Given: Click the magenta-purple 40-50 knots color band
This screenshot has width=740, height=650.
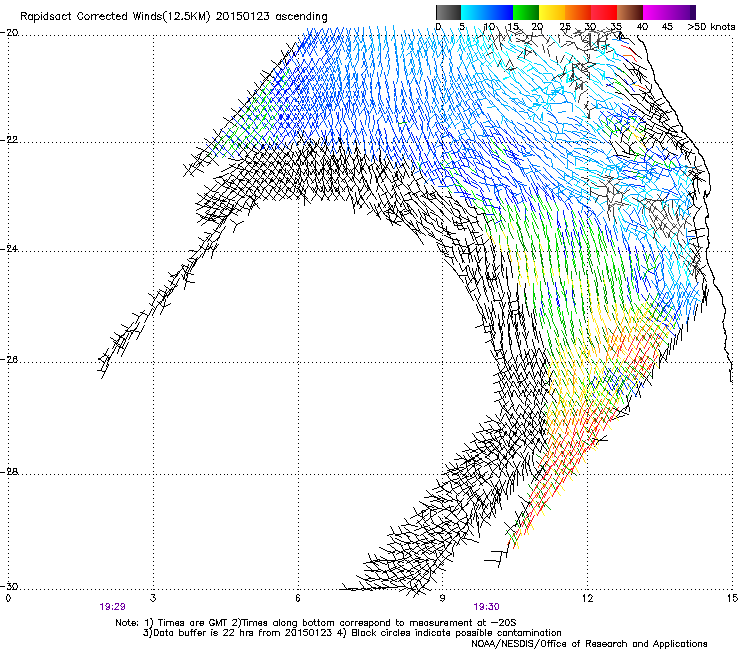Looking at the screenshot, I should click(x=669, y=12).
